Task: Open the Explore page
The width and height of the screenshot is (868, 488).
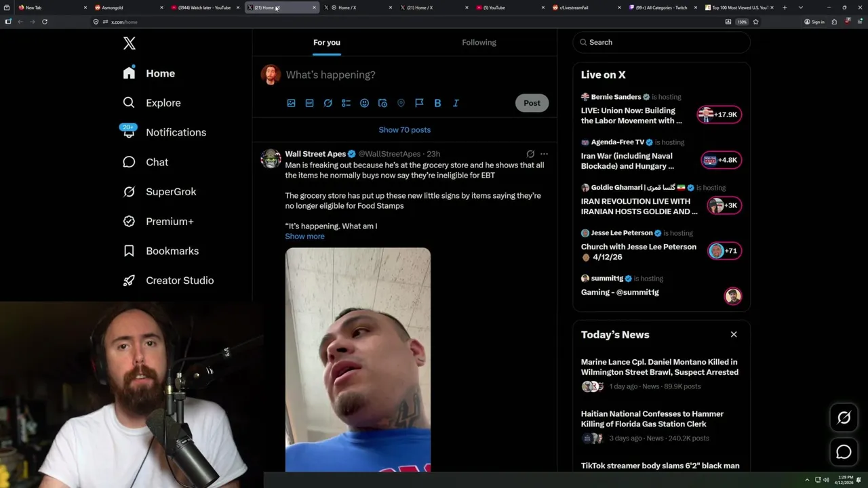Action: click(151, 103)
